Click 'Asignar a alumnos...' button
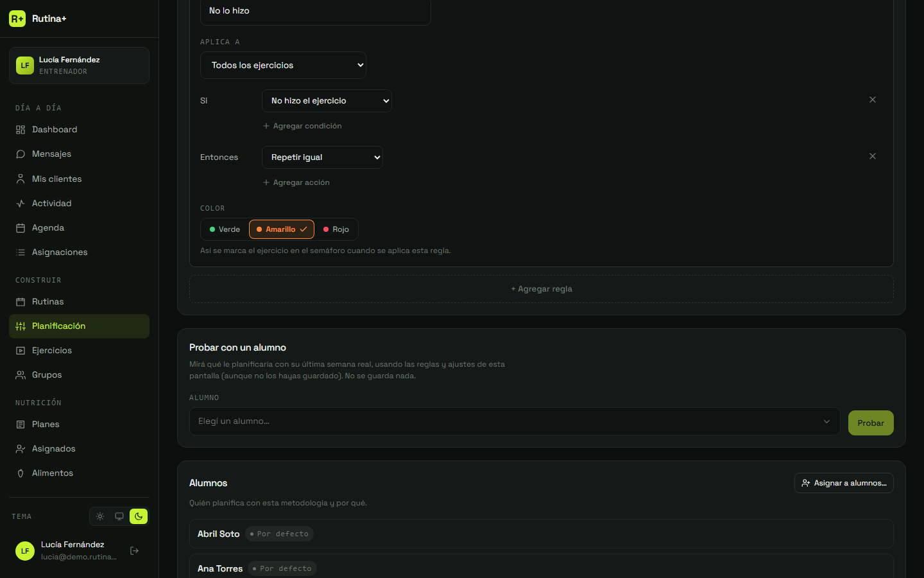 pos(844,483)
